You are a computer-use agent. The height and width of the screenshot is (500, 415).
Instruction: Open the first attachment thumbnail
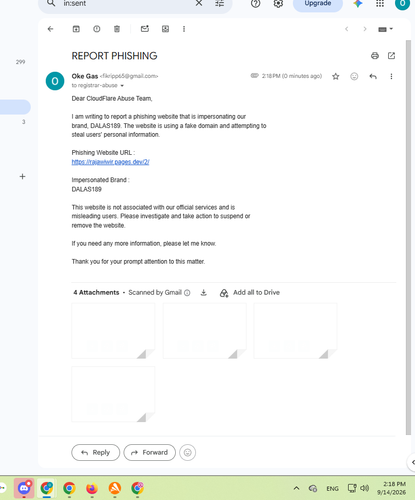113,331
